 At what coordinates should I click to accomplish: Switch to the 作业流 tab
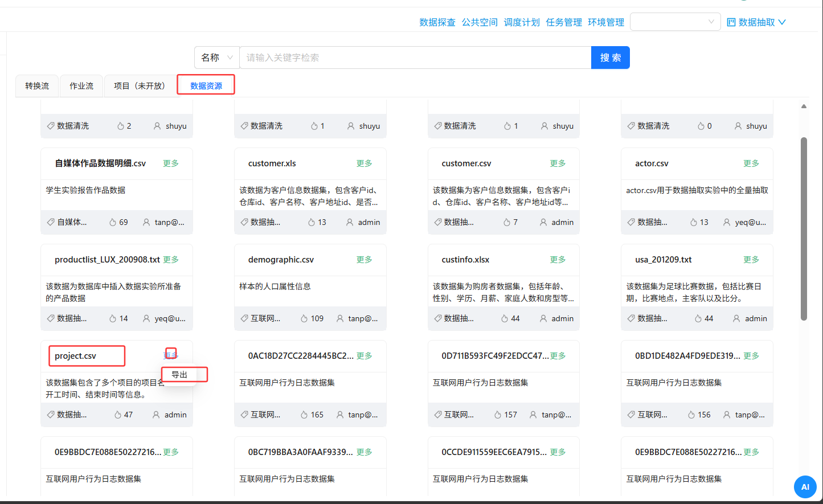[x=81, y=86]
